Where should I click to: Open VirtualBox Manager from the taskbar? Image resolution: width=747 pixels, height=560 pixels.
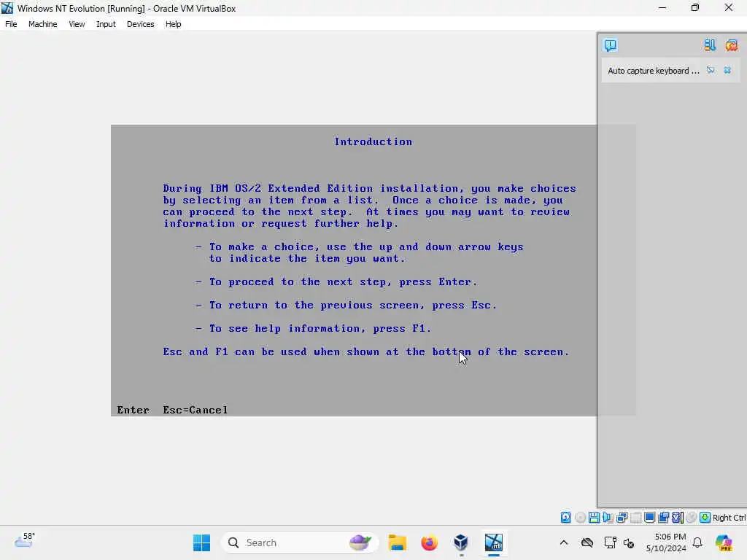point(461,542)
